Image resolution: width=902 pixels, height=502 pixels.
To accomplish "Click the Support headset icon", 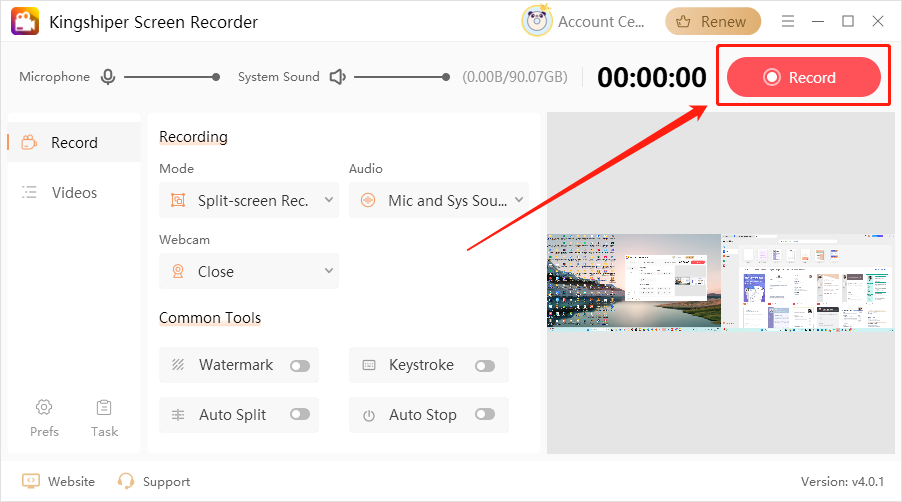I will click(x=125, y=481).
